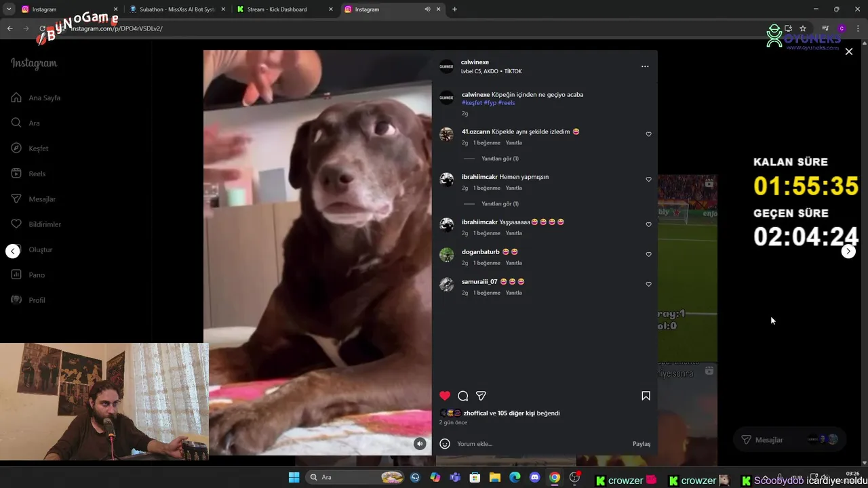Open calwinexe profile from post header

(x=475, y=62)
